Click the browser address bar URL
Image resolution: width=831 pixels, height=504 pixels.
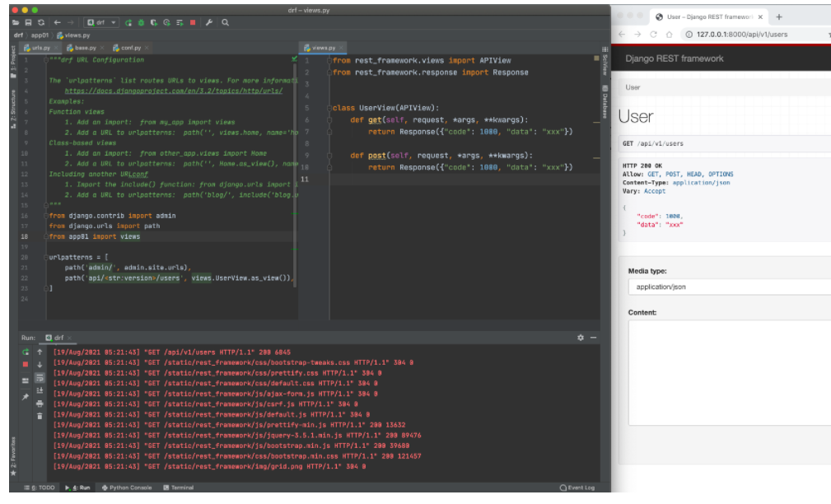tap(742, 35)
